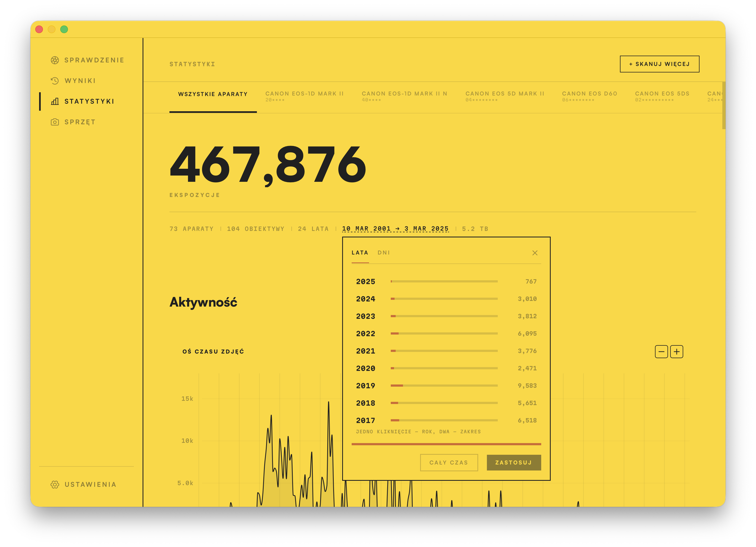Select year 2025 row
756x547 pixels.
[x=446, y=281]
